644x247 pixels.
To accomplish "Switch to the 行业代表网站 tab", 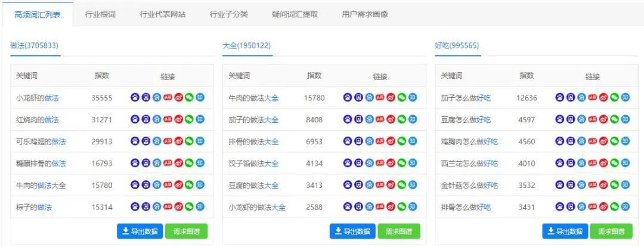I will (x=163, y=14).
